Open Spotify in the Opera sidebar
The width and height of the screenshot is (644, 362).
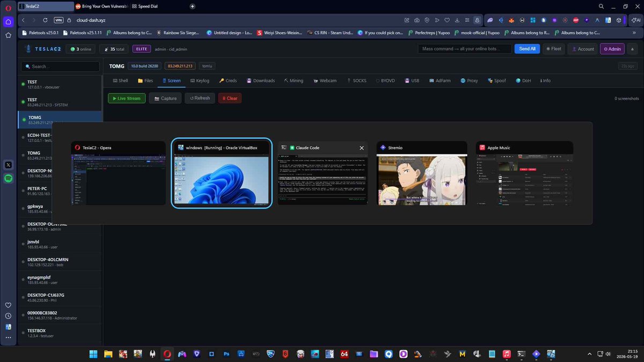[8, 179]
